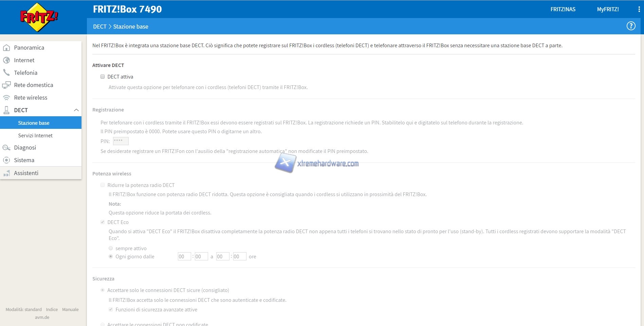Viewport: 644px width, 326px height.
Task: Click the Rete wireless Wi-Fi icon
Action: (x=6, y=98)
